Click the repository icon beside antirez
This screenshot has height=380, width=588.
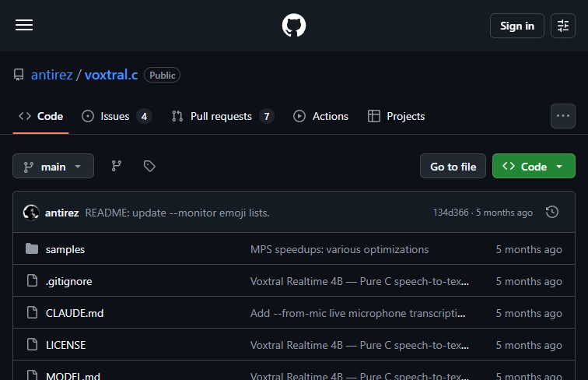19,75
